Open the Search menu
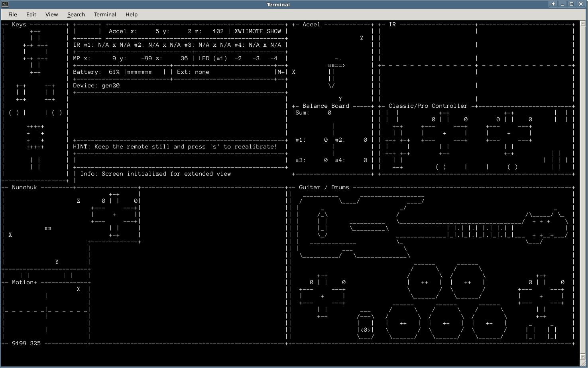 tap(76, 14)
